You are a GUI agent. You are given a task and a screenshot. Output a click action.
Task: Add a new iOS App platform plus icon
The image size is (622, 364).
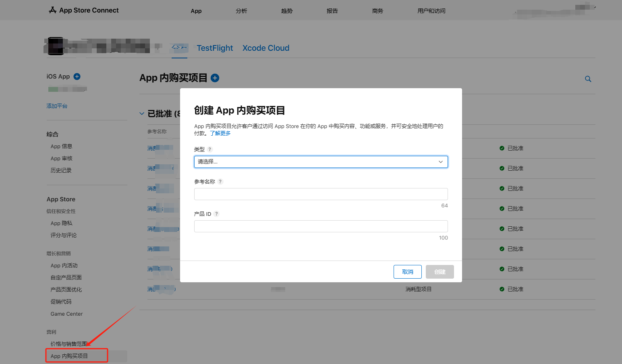(x=77, y=77)
